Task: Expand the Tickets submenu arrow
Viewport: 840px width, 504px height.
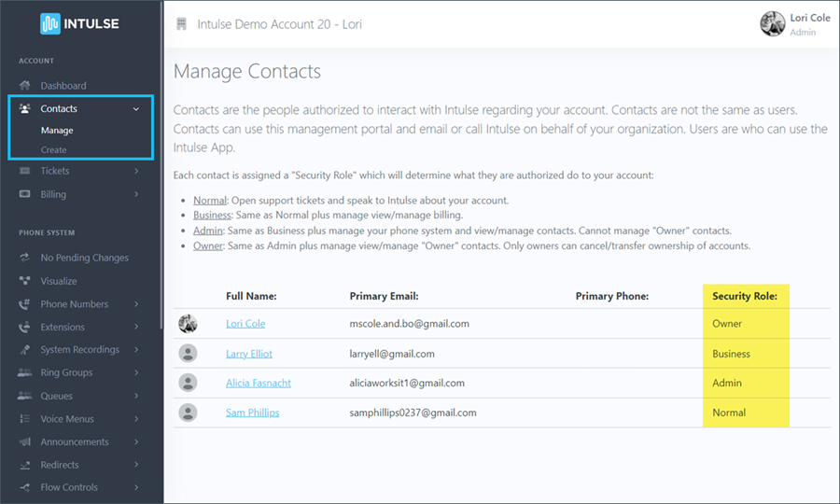Action: (136, 171)
